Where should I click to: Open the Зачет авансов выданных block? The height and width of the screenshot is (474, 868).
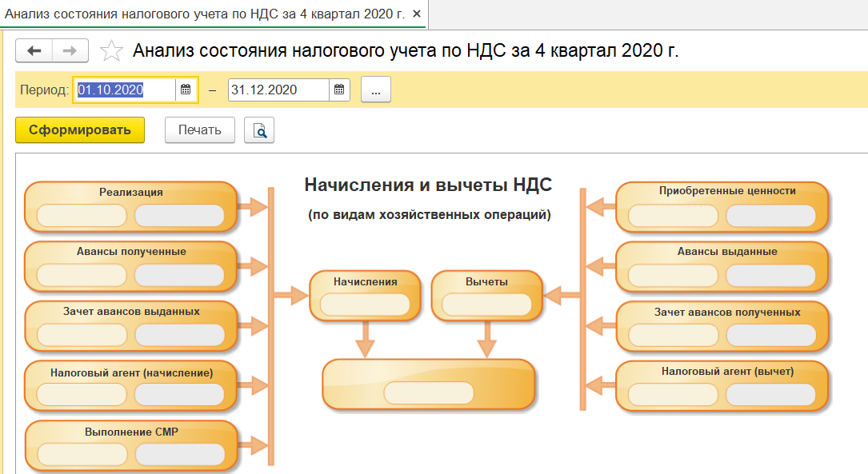click(x=131, y=326)
